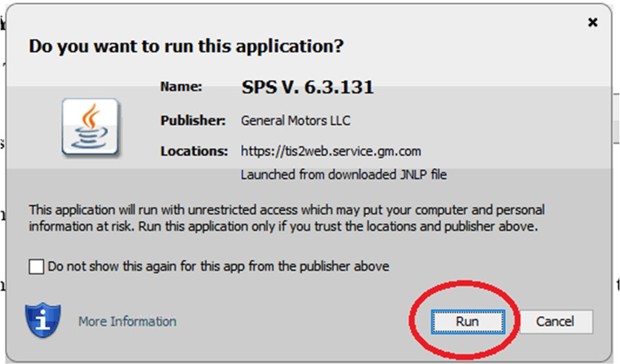This screenshot has height=364, width=620.
Task: Click the 'Locations:' label
Action: [194, 151]
